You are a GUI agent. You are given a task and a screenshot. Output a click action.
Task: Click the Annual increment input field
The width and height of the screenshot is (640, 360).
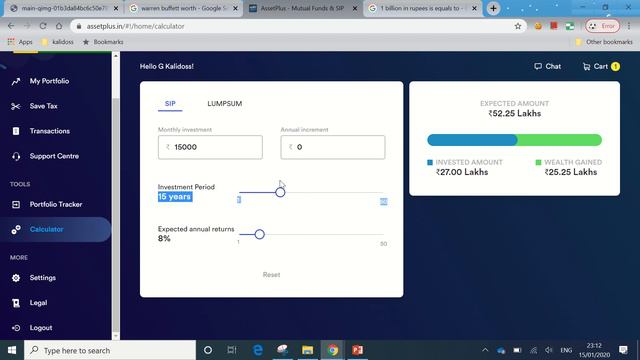pyautogui.click(x=333, y=147)
